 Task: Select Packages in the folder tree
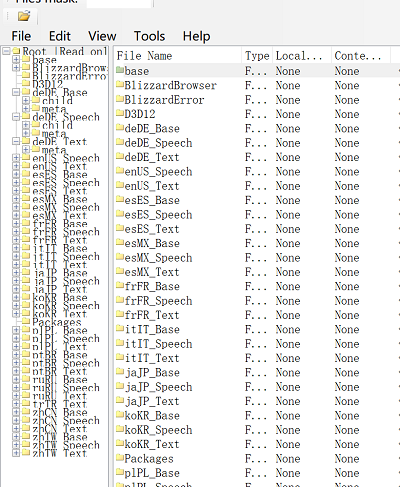point(57,322)
